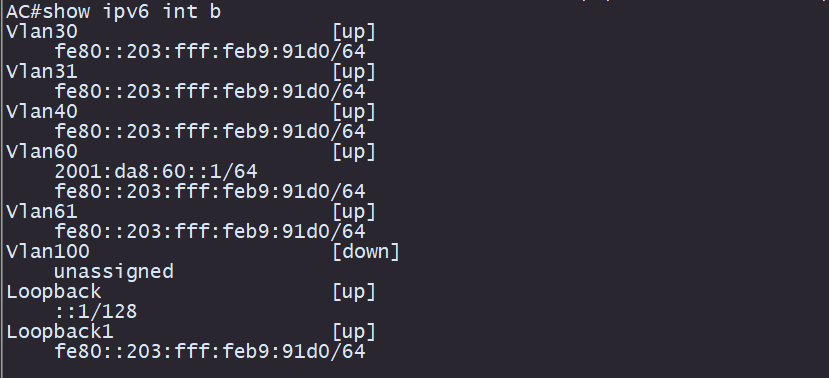The image size is (829, 378).
Task: Click the [up] status next to Vlan40
Action: (x=354, y=112)
